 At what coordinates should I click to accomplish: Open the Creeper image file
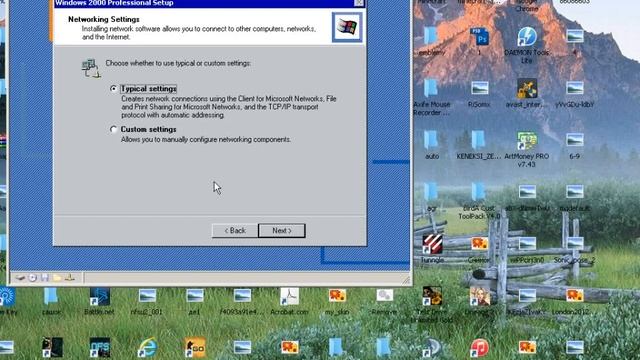click(x=479, y=244)
